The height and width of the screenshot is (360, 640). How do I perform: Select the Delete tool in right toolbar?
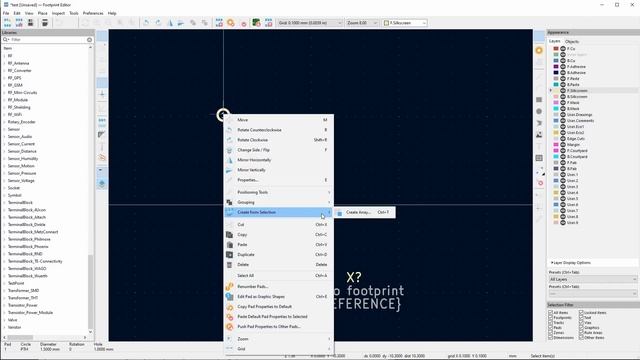pyautogui.click(x=540, y=183)
